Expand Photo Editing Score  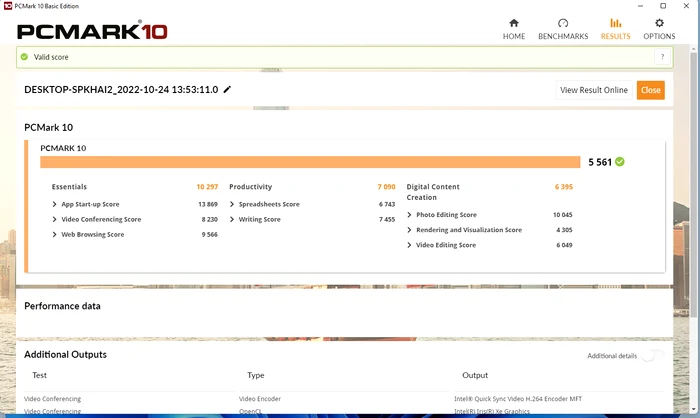pyautogui.click(x=409, y=215)
